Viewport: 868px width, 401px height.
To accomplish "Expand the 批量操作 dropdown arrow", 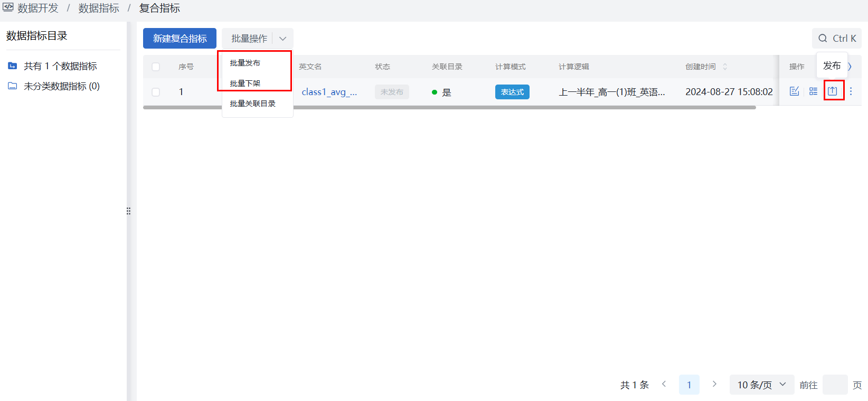I will pyautogui.click(x=282, y=39).
